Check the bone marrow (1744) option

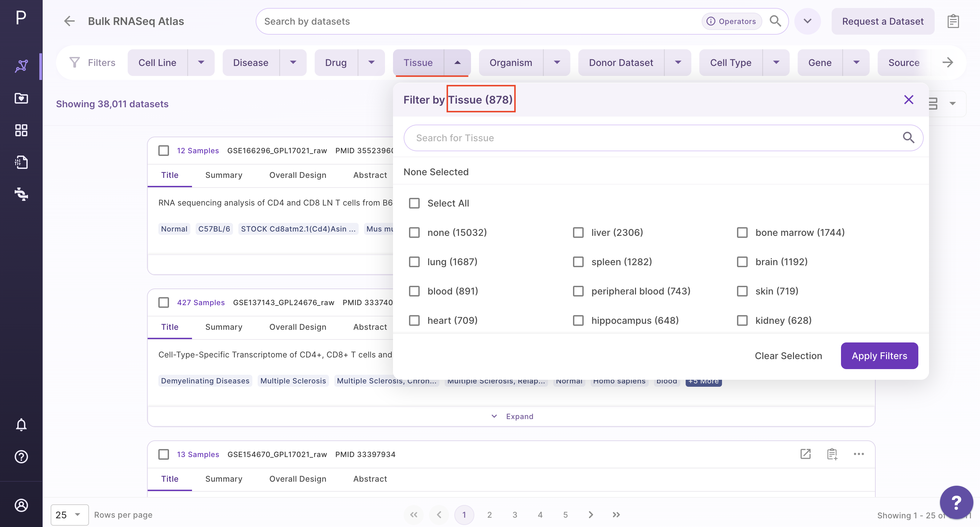point(742,233)
